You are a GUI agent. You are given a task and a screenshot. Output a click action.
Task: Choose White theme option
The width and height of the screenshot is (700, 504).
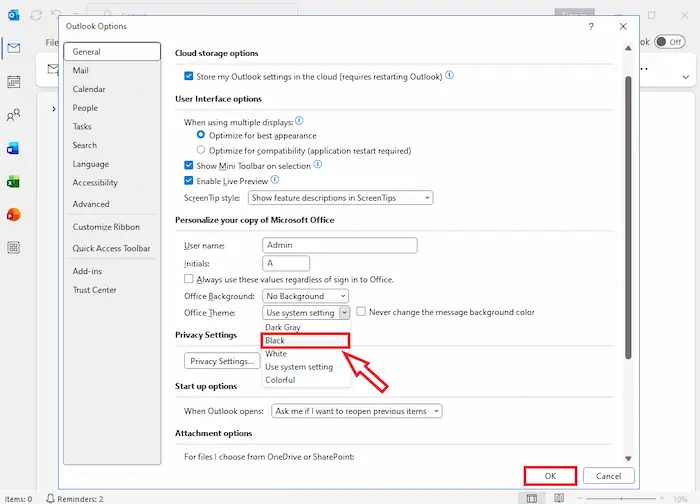pyautogui.click(x=306, y=354)
